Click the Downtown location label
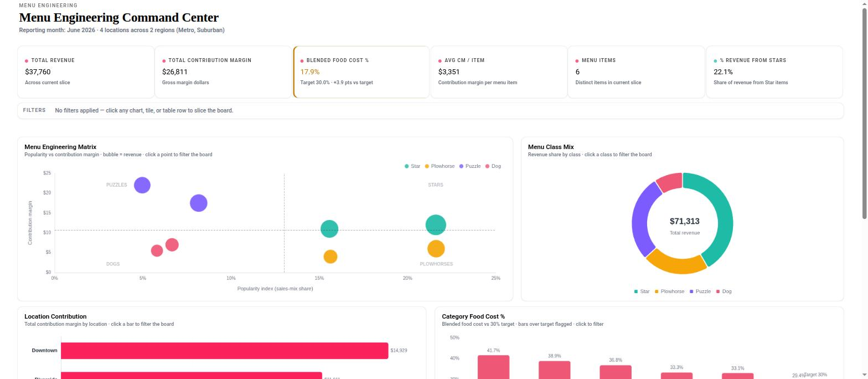 click(44, 351)
